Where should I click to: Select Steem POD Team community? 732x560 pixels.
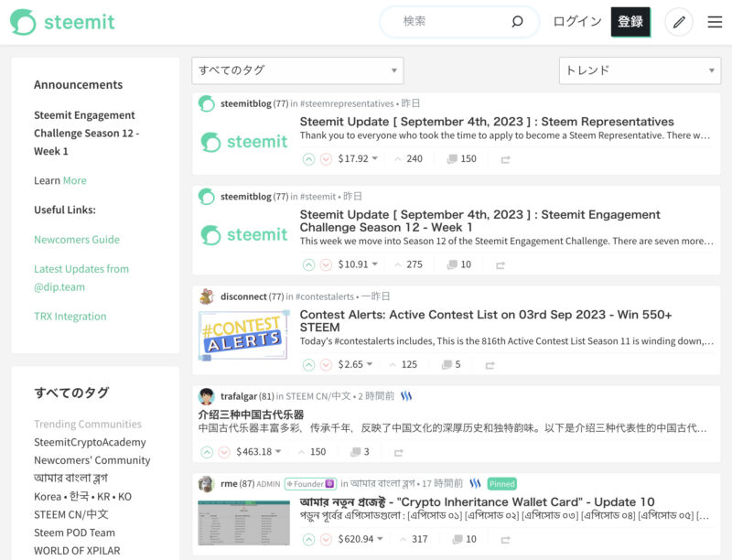[x=74, y=533]
